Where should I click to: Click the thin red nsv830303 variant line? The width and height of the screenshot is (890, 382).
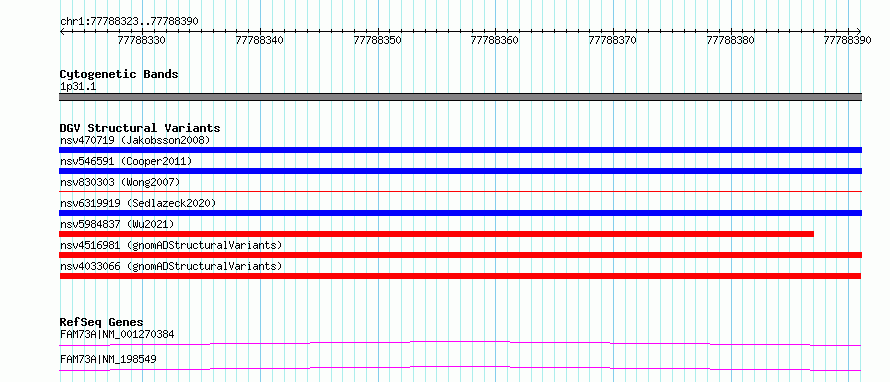[460, 192]
